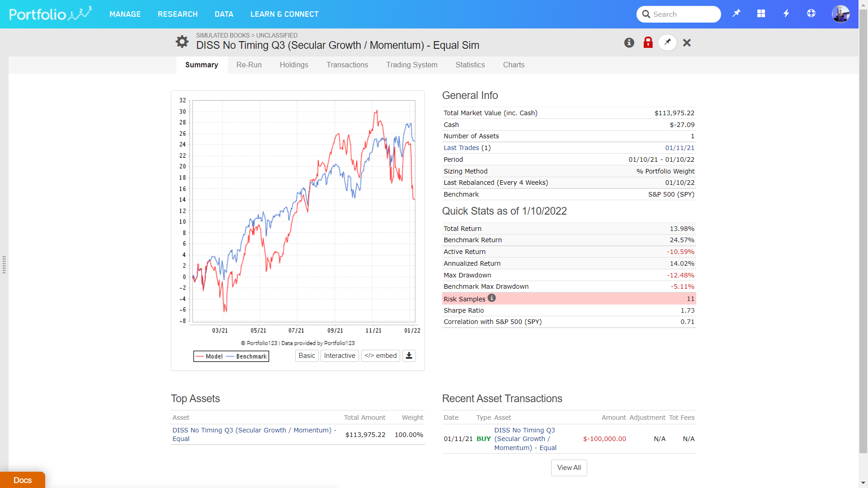The image size is (868, 488).
Task: Click the info icon beside the title
Action: click(629, 42)
